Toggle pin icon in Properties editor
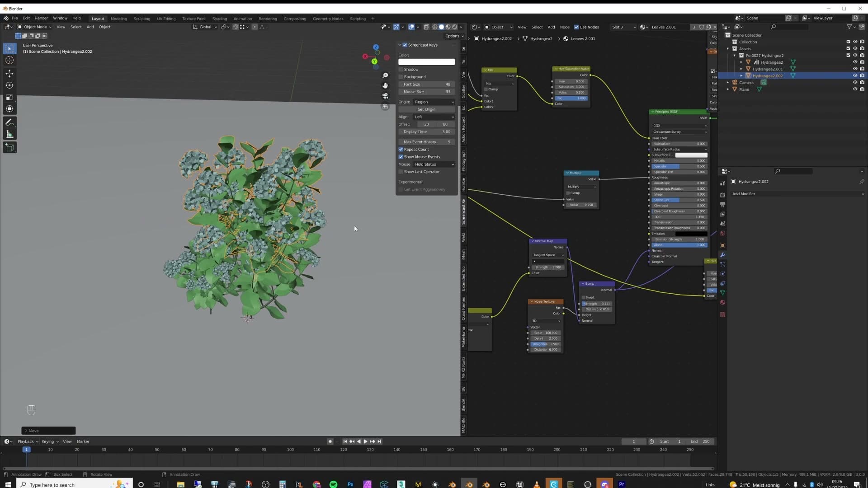Viewport: 868px width, 488px height. coord(862,182)
